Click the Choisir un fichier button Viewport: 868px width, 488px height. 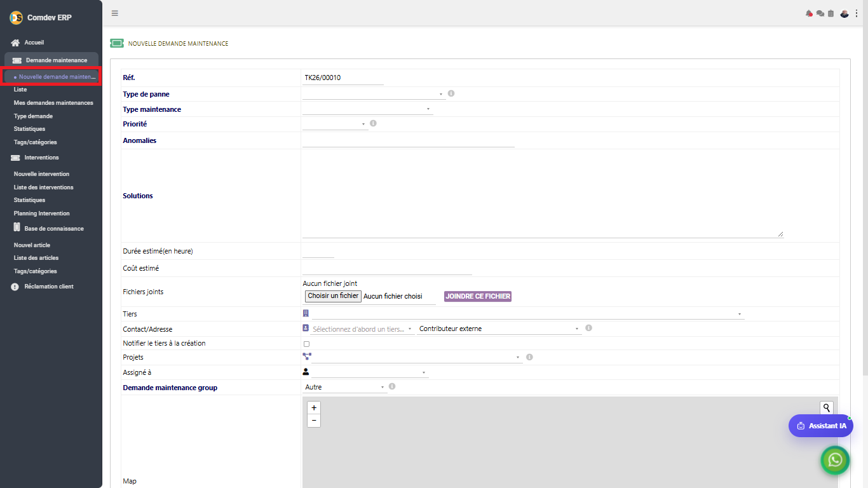click(x=334, y=296)
